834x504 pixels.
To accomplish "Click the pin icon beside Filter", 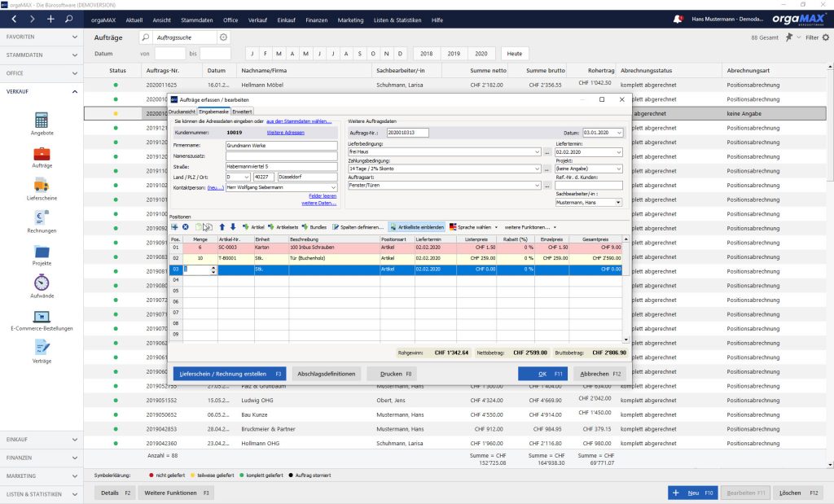I will click(x=789, y=37).
